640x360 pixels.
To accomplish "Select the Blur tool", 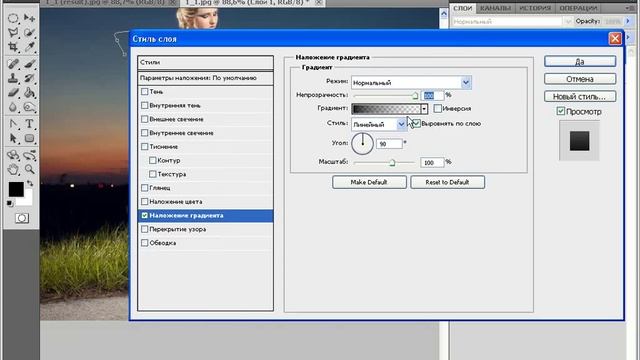I will tap(13, 107).
